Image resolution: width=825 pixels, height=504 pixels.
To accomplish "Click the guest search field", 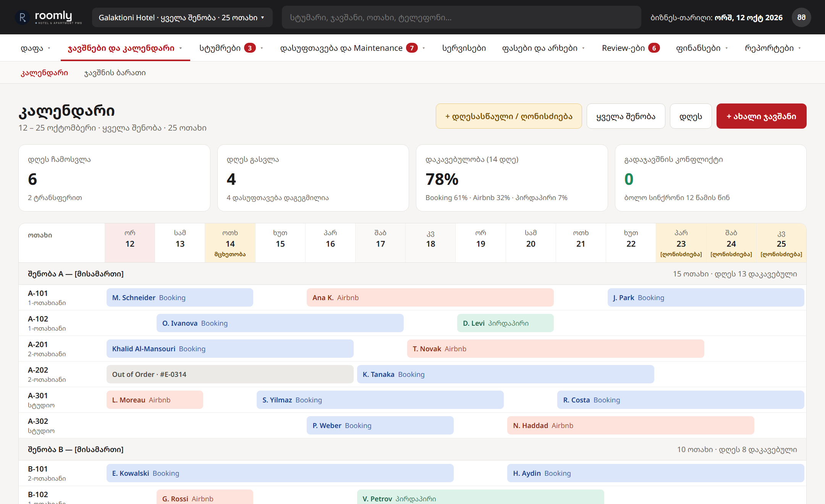I will 461,17.
